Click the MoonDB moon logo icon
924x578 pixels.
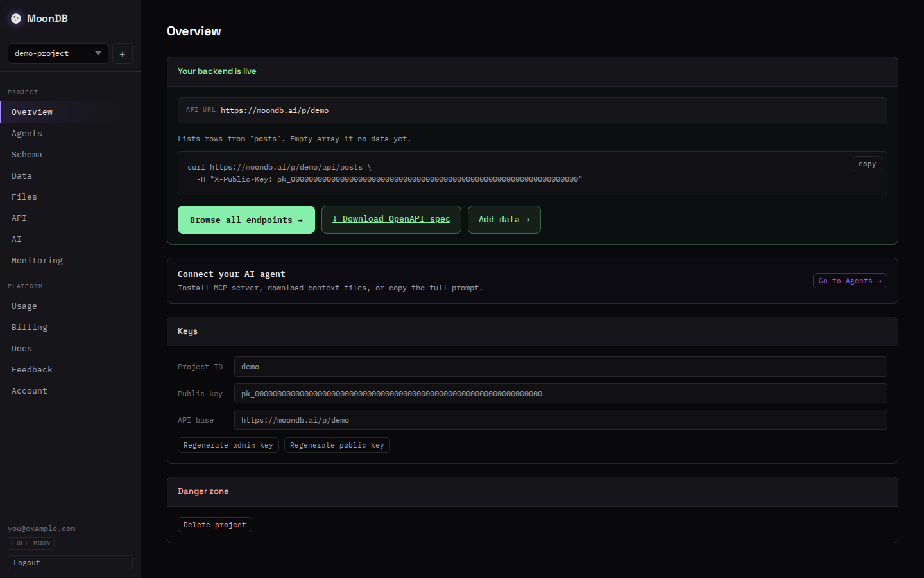16,19
